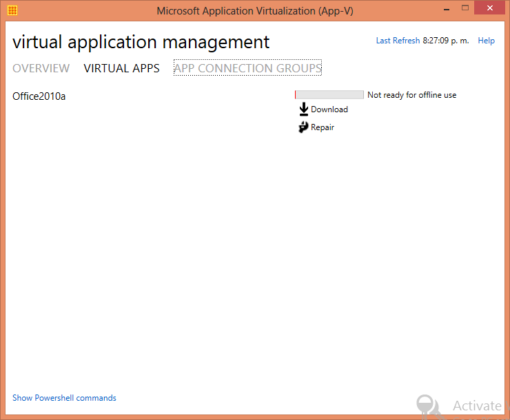510x420 pixels.
Task: Click the Last Refresh link
Action: 398,41
